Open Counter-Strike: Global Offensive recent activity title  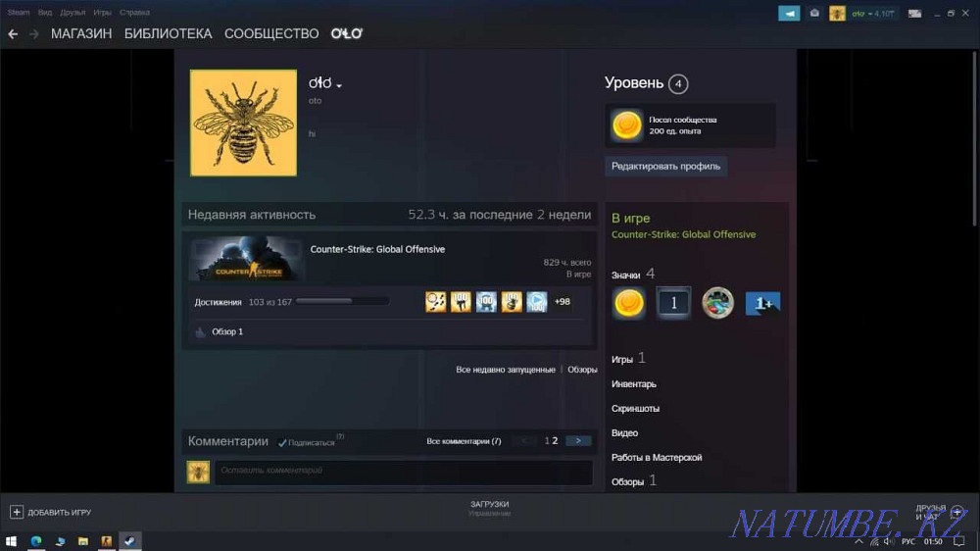pyautogui.click(x=377, y=249)
